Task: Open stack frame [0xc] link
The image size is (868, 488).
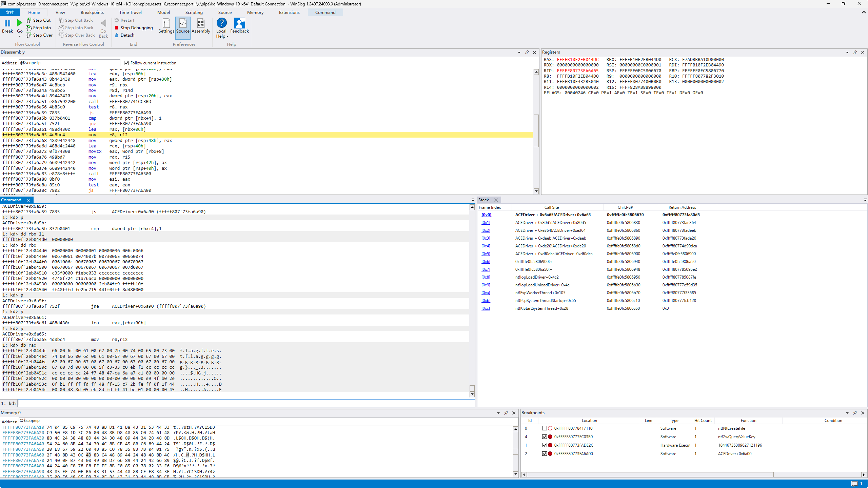Action: click(486, 308)
